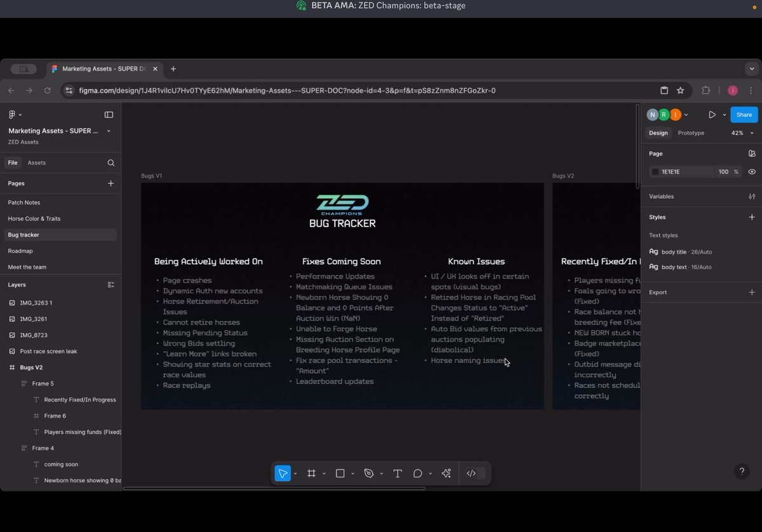Click the blue Share button
Image resolution: width=762 pixels, height=532 pixels.
tap(744, 114)
